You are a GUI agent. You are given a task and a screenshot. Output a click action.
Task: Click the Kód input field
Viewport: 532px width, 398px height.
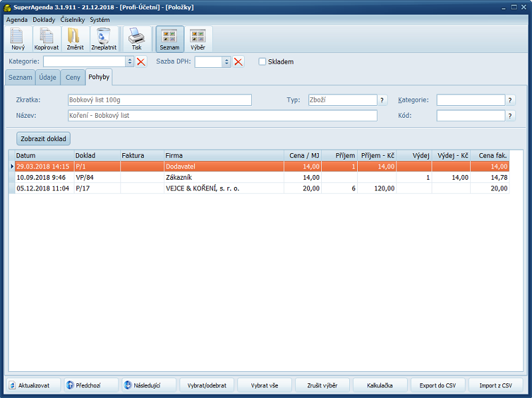coord(471,116)
